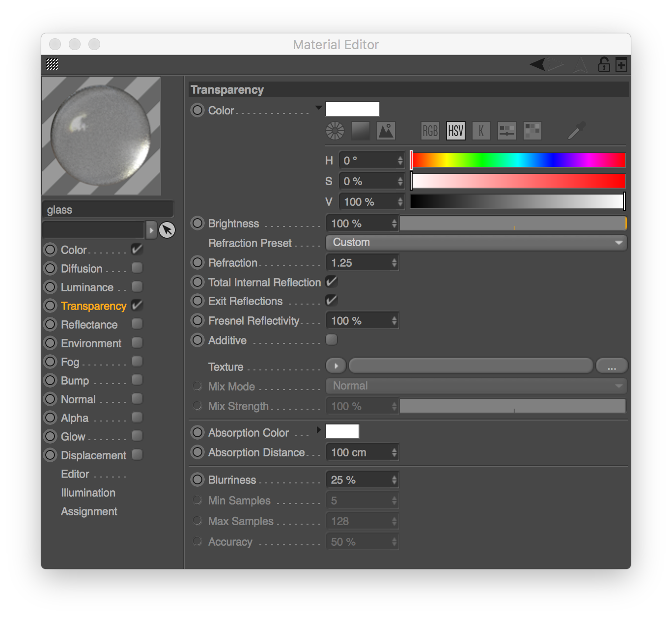
Task: Disable the Transparency channel checkbox
Action: [x=137, y=305]
